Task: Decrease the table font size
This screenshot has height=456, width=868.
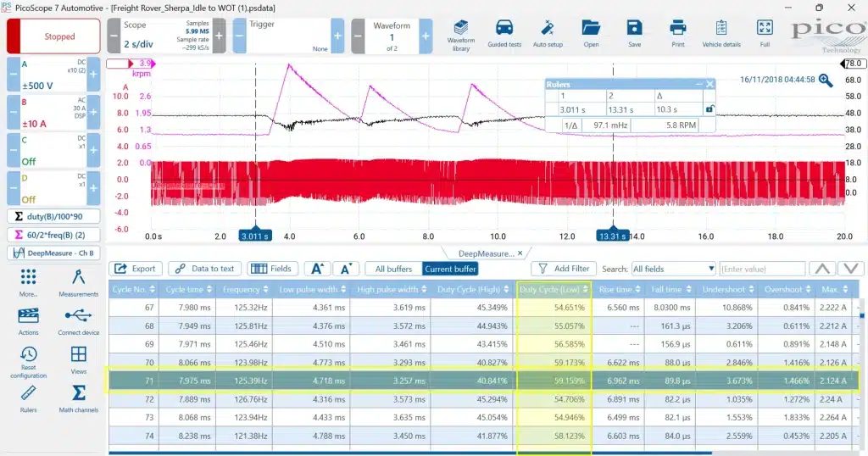Action: coord(346,269)
